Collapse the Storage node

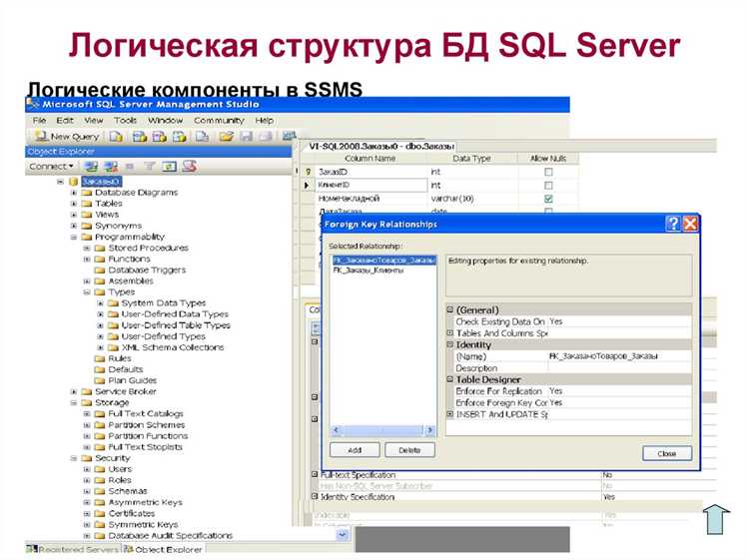[x=74, y=402]
